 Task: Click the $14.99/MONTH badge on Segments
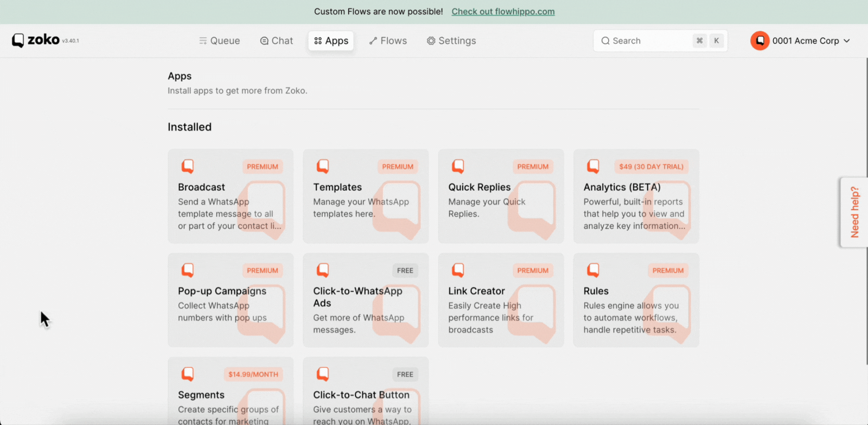pos(253,374)
